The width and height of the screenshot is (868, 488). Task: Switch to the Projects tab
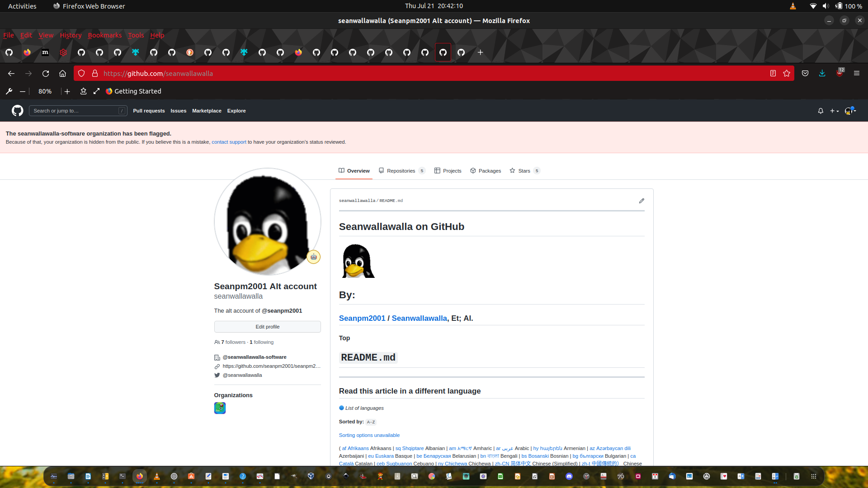(448, 171)
